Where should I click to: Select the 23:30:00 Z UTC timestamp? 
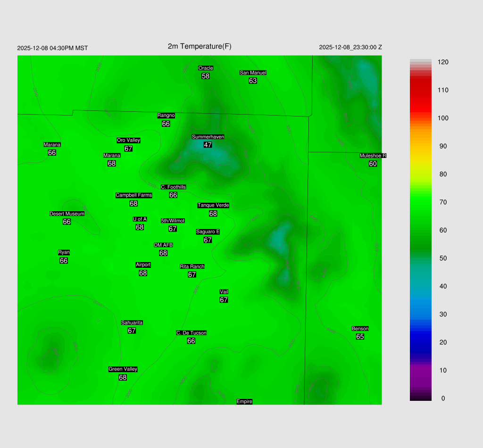tap(350, 47)
